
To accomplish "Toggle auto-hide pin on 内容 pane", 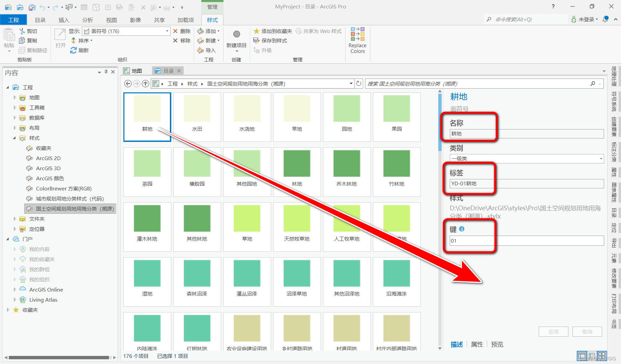I will pos(106,72).
